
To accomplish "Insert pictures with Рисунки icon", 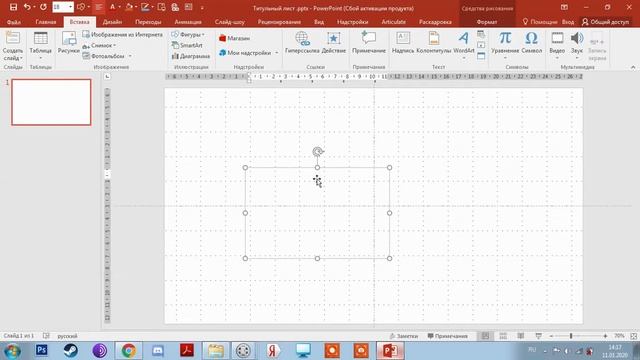I will [x=69, y=43].
